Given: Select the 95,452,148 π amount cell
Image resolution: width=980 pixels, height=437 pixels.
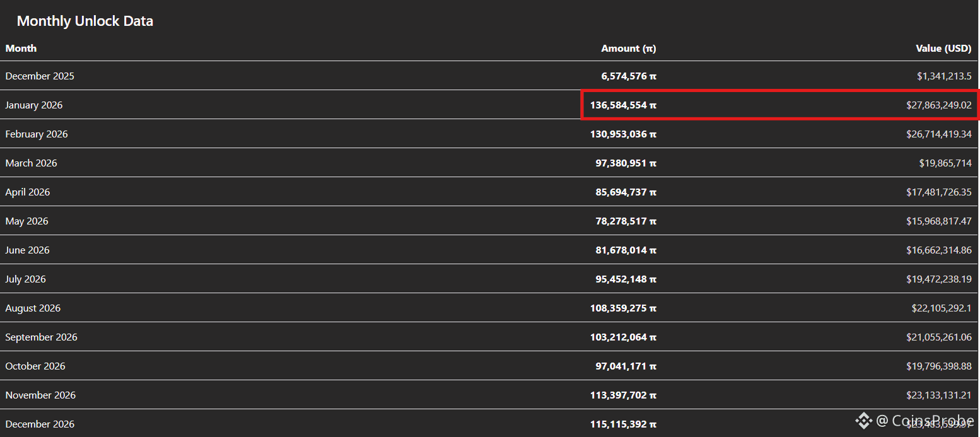Looking at the screenshot, I should tap(626, 279).
